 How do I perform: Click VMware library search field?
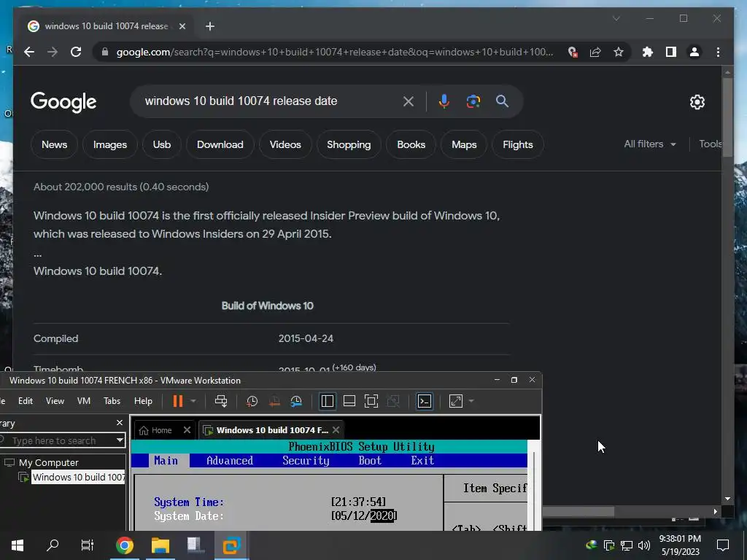(57, 440)
